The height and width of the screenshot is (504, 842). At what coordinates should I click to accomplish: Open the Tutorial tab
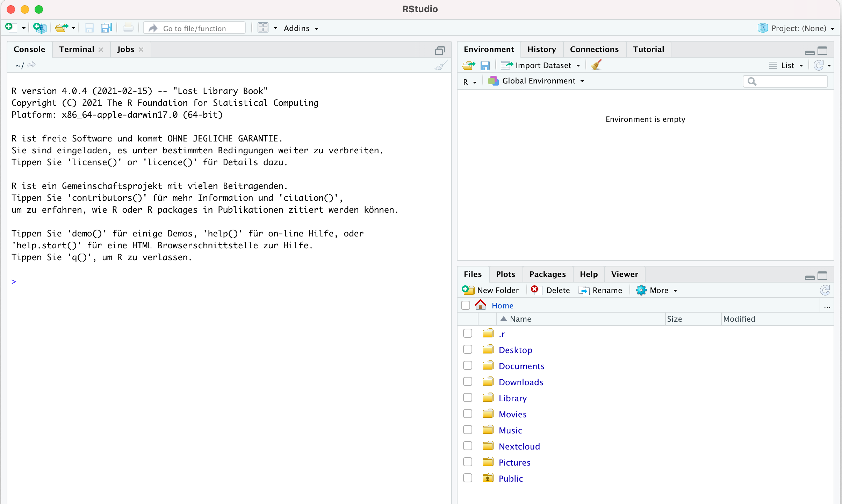(x=648, y=49)
